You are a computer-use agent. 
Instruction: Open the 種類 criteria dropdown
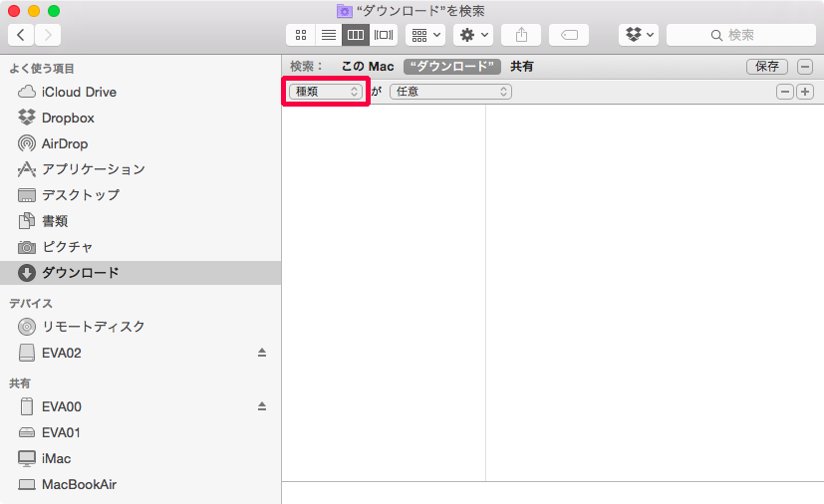[326, 92]
